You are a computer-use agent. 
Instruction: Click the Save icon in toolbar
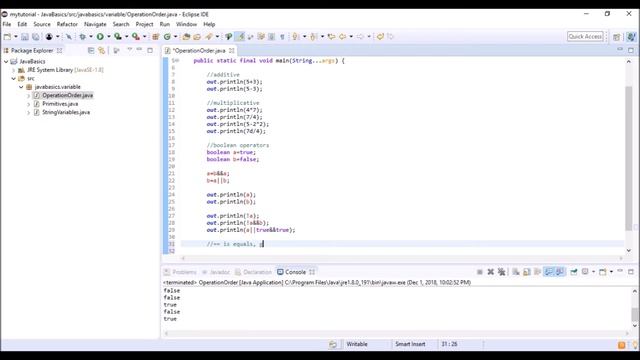pyautogui.click(x=24, y=37)
